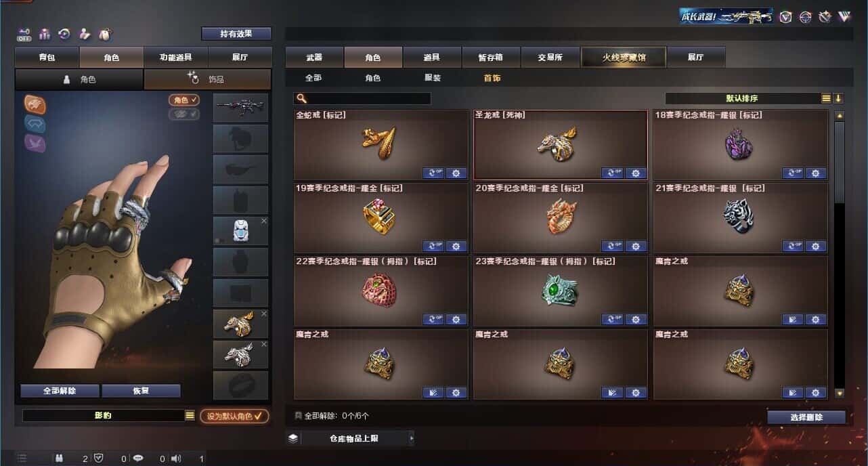Viewport: 868px width, 466px height.
Task: Click the search magnifier icon
Action: click(x=302, y=99)
